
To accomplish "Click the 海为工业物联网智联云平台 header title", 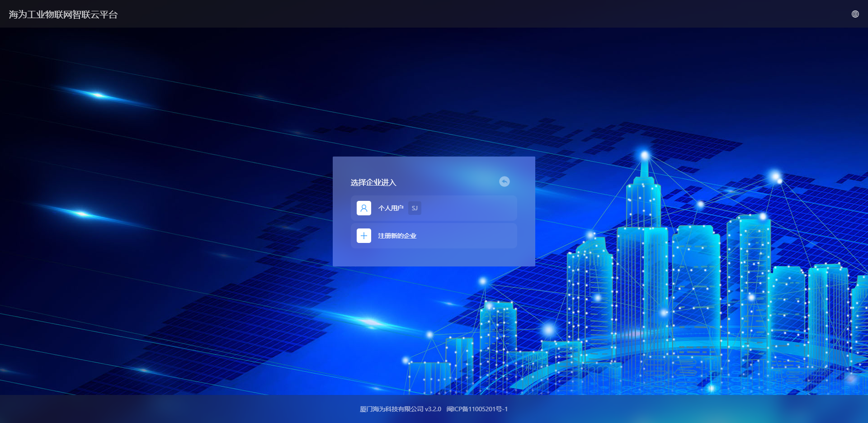I will tap(63, 14).
